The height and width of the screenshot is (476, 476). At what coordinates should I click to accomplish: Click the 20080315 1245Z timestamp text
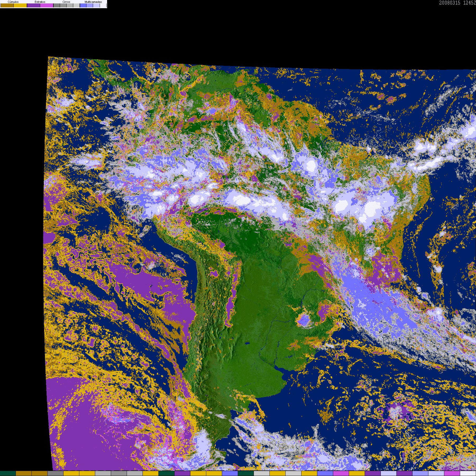tap(457, 3)
